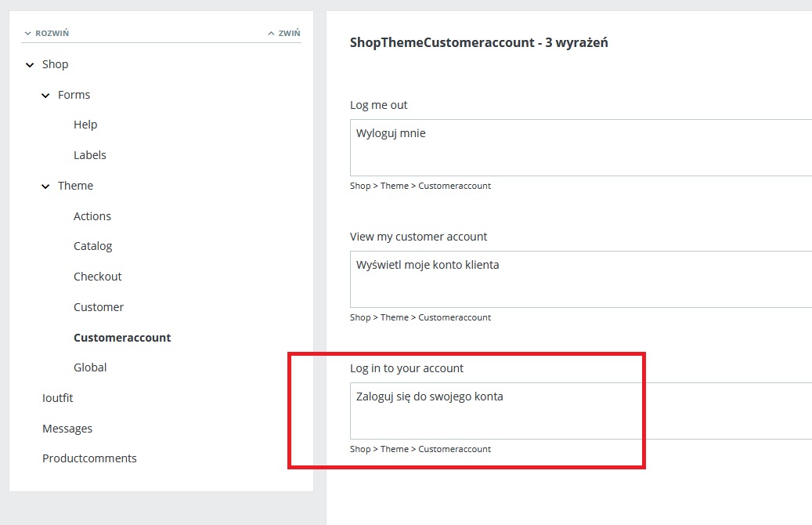This screenshot has width=812, height=525.
Task: Open the Help translations section
Action: [85, 125]
